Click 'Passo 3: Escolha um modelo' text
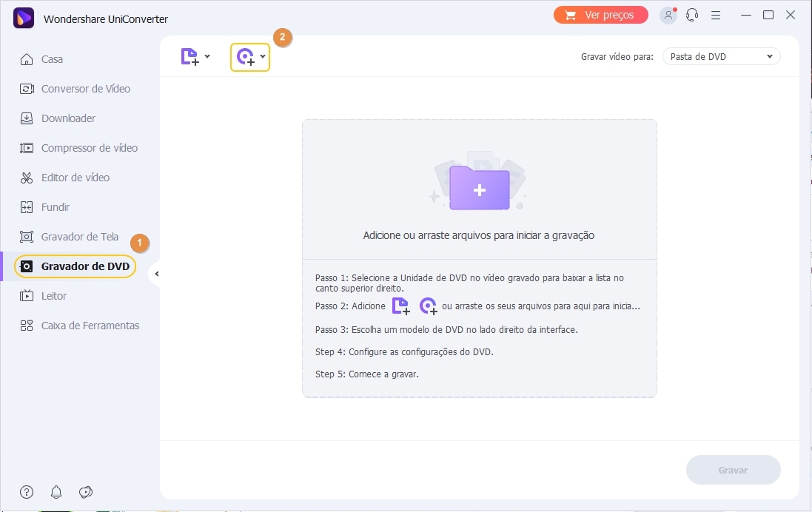This screenshot has width=812, height=512. coord(446,330)
